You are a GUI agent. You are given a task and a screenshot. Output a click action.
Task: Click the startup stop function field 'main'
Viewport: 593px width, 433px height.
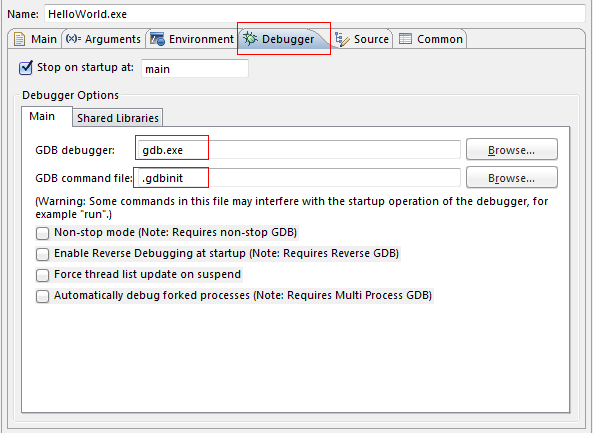[195, 69]
